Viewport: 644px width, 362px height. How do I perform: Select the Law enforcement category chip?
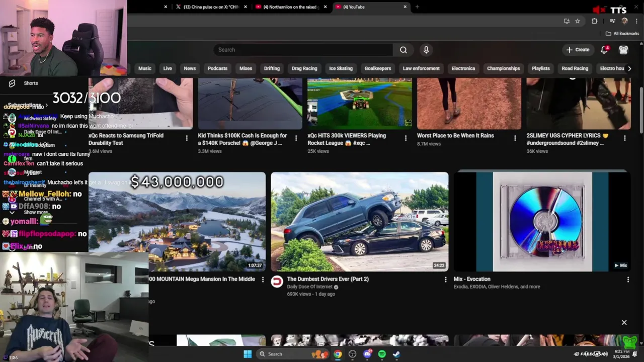tap(421, 68)
